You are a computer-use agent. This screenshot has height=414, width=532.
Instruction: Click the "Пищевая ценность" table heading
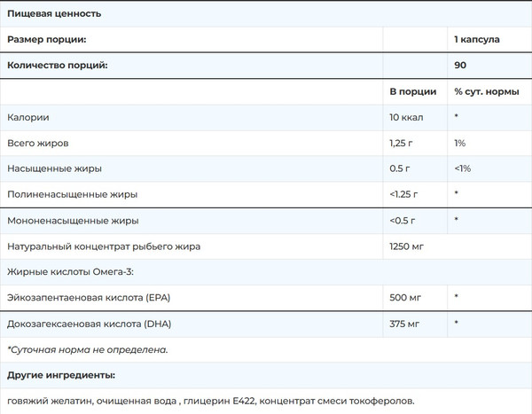tap(54, 14)
